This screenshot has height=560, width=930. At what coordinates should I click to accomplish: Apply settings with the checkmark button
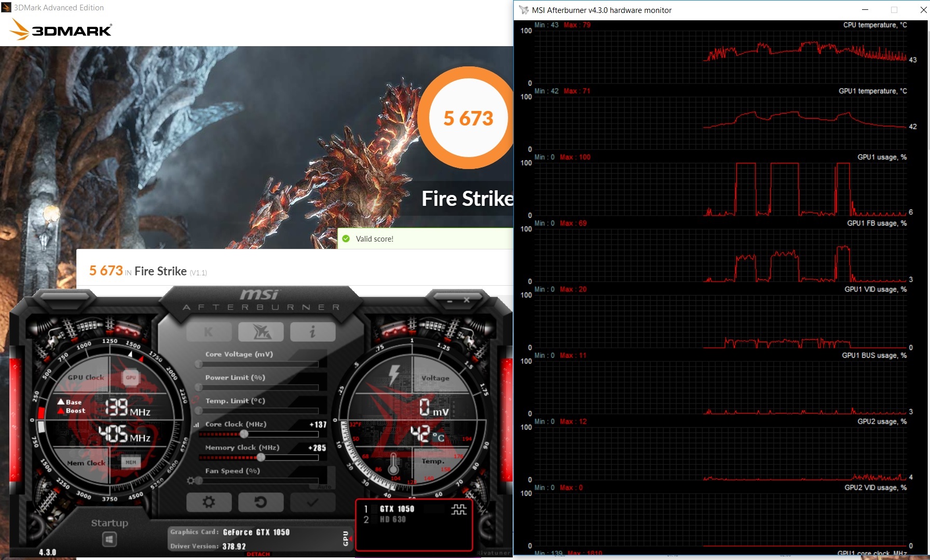click(313, 502)
